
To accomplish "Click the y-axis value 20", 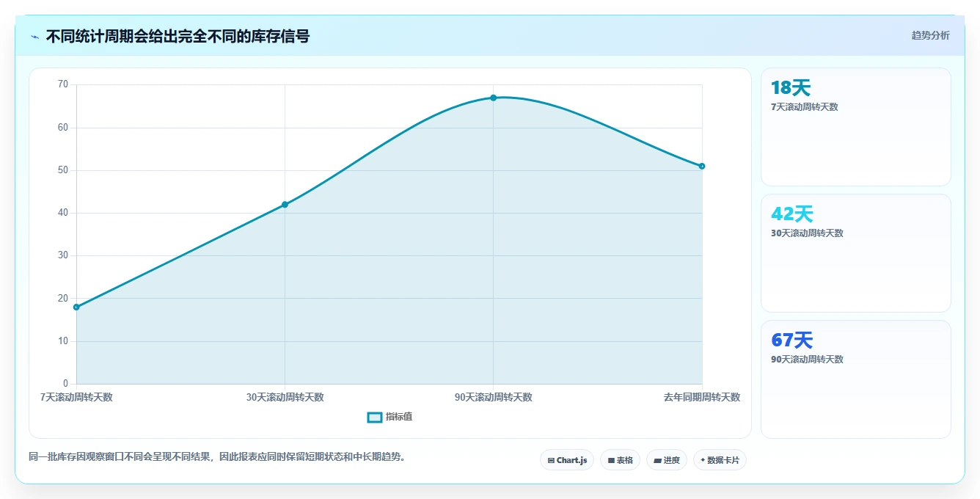I will [62, 299].
